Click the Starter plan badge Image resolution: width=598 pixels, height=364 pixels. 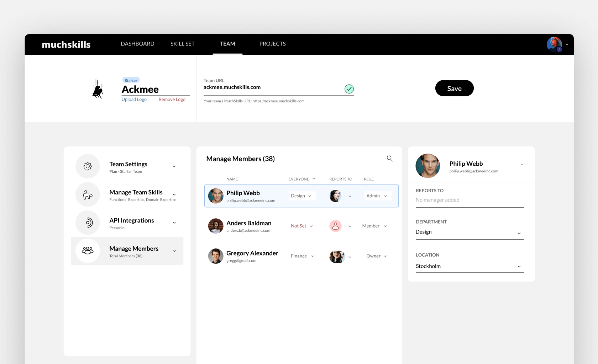(x=131, y=80)
